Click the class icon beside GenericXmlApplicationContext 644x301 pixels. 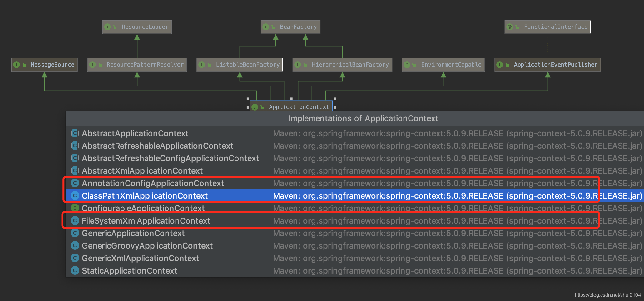[x=75, y=258]
